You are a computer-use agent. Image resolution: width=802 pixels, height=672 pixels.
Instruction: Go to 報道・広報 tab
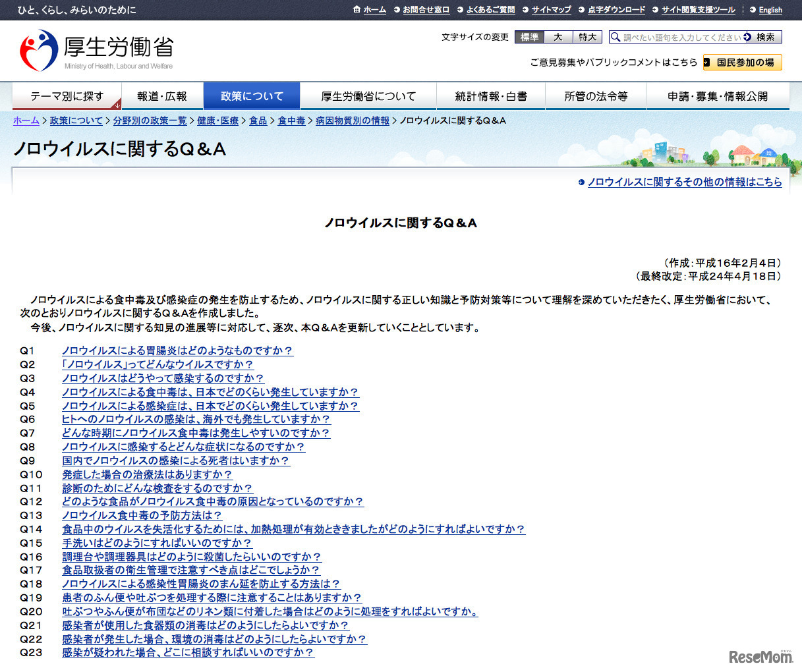click(162, 96)
